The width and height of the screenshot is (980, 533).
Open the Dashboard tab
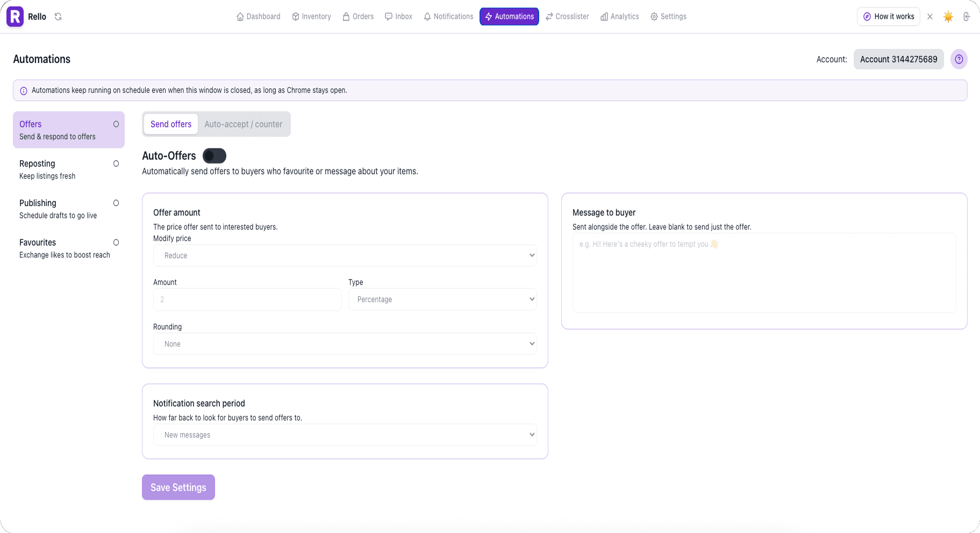[259, 17]
